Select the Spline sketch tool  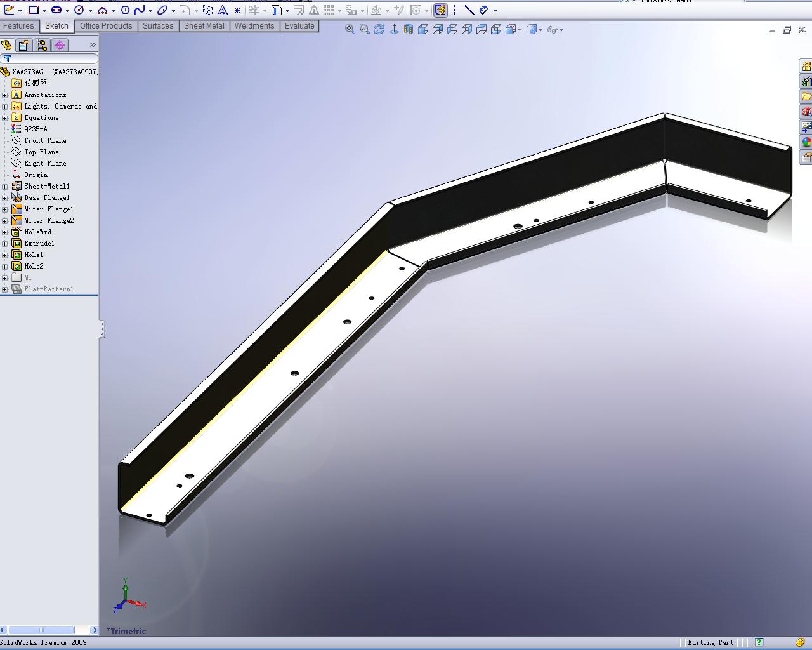(x=140, y=10)
